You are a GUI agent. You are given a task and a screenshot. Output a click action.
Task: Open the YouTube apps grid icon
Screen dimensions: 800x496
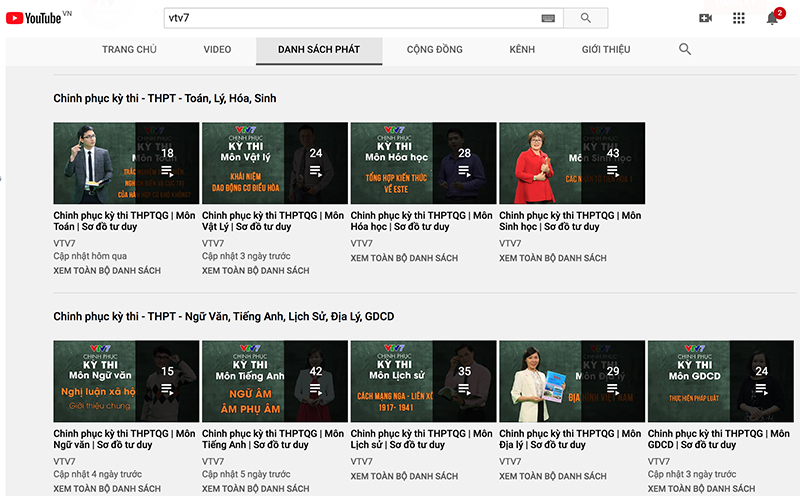[x=739, y=18]
